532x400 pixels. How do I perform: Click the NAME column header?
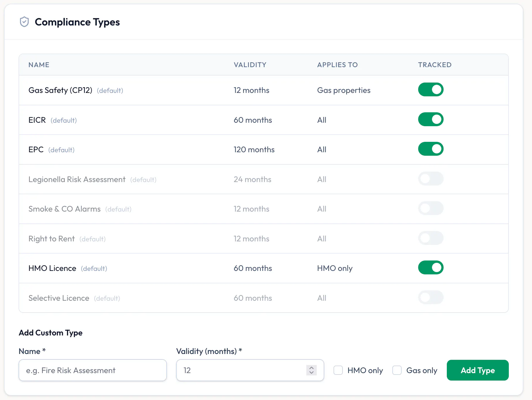tap(39, 65)
